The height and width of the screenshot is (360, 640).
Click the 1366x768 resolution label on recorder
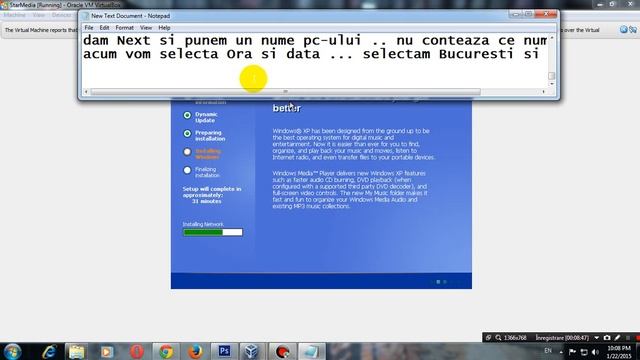515,338
